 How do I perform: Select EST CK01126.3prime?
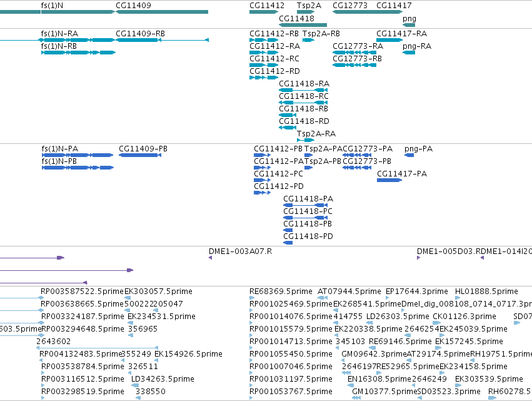[436, 323]
